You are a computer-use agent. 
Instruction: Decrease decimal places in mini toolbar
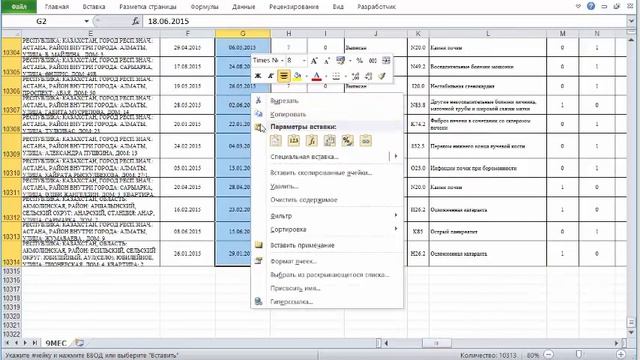click(369, 76)
